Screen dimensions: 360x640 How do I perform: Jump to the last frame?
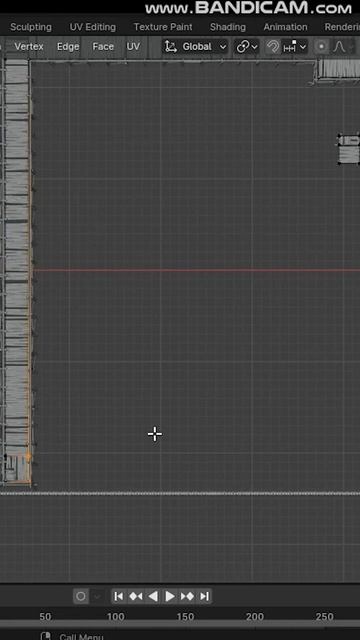click(x=204, y=596)
